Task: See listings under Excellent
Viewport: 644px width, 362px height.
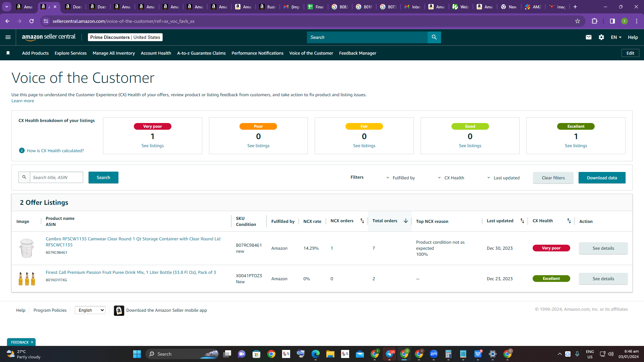Action: coord(576,146)
